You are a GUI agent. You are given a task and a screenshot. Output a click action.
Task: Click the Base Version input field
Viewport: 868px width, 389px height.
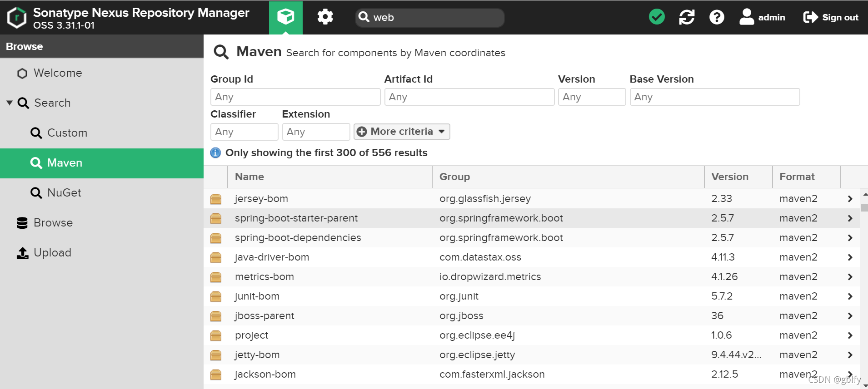coord(715,97)
